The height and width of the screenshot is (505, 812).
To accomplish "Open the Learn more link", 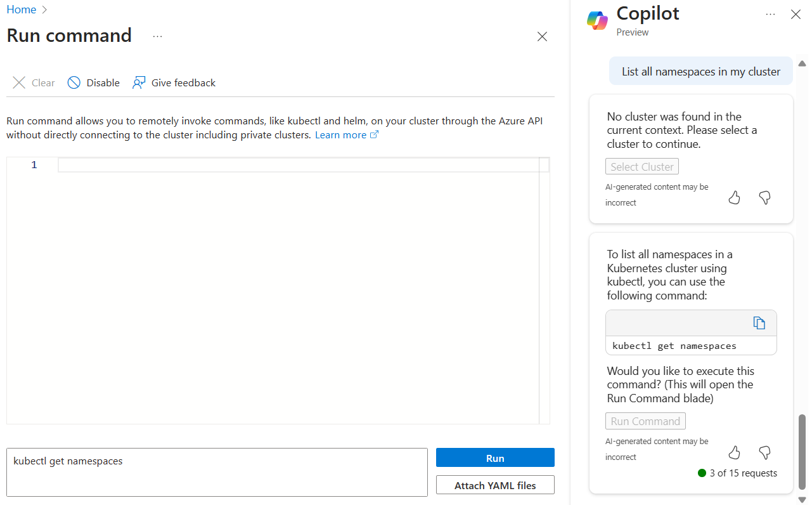I will [347, 134].
